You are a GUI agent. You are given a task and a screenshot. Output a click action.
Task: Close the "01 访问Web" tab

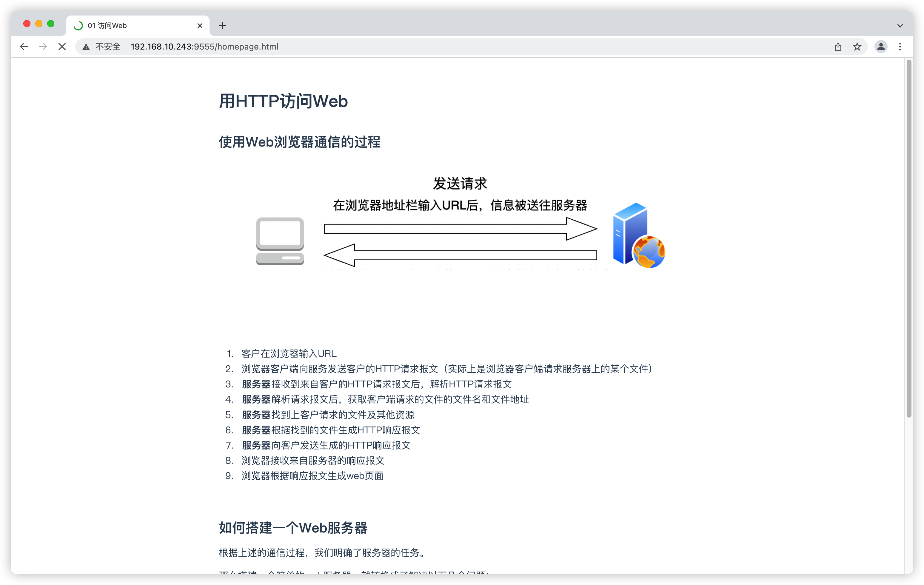click(200, 25)
